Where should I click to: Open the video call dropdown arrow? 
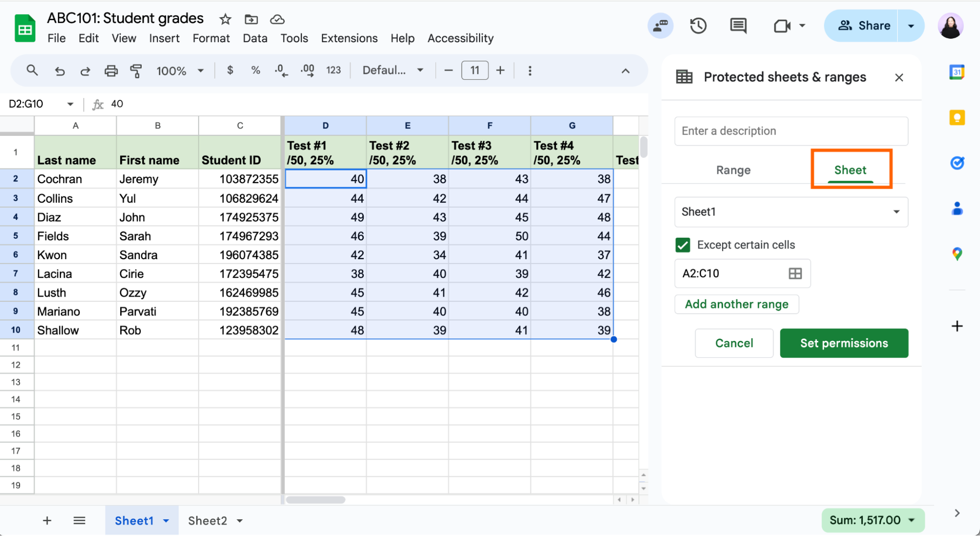[x=803, y=25]
